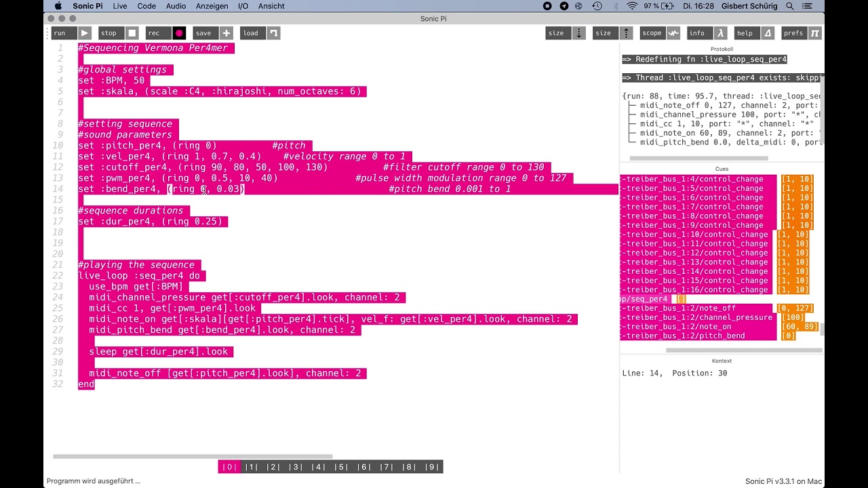868x488 pixels.
Task: Open the Notification Center list icon
Action: (x=809, y=6)
